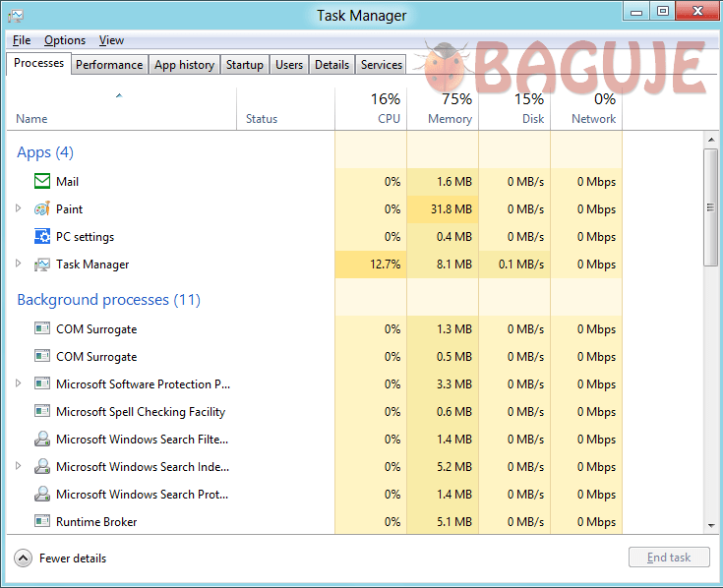Image resolution: width=723 pixels, height=588 pixels.
Task: Select Microsoft Windows Search Filte... row
Action: [x=315, y=440]
